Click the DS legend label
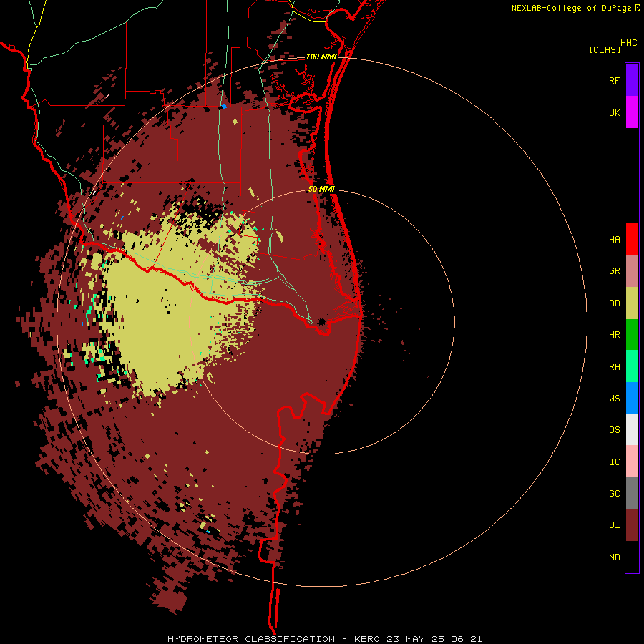 614,430
